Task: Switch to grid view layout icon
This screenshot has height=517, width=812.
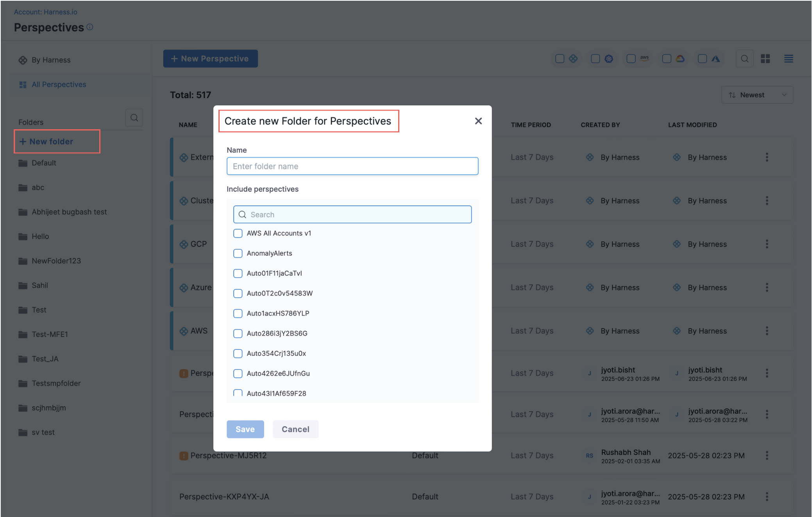Action: point(765,59)
